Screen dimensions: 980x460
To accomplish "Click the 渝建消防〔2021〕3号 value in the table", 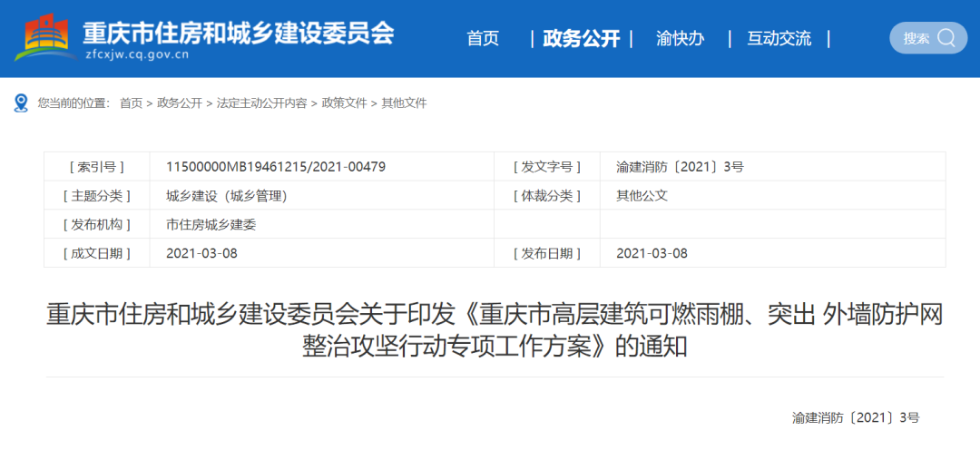I will coord(680,167).
